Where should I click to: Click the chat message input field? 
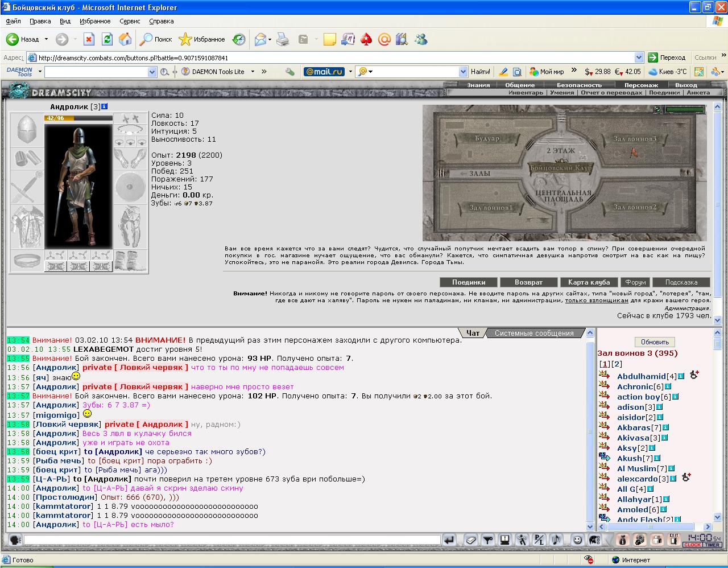[x=232, y=540]
